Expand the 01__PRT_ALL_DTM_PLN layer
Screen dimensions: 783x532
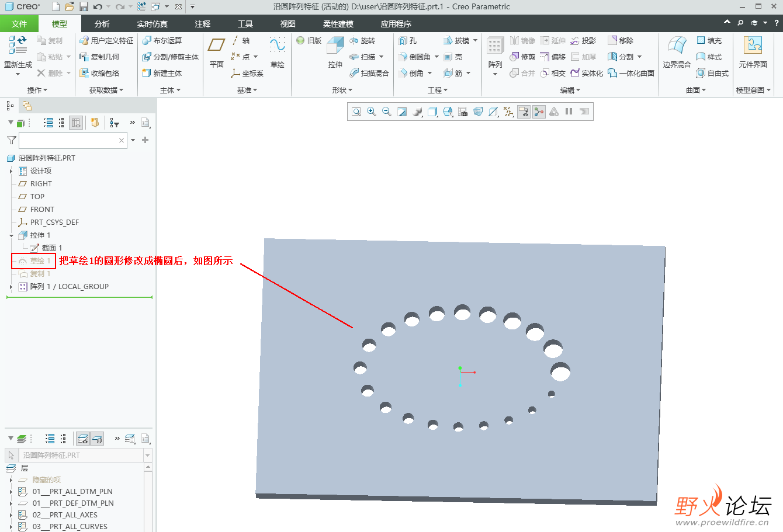tap(11, 492)
